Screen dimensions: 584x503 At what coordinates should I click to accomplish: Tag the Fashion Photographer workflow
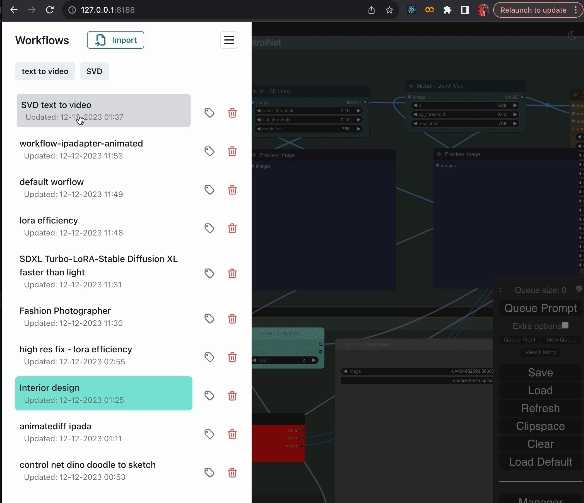209,319
